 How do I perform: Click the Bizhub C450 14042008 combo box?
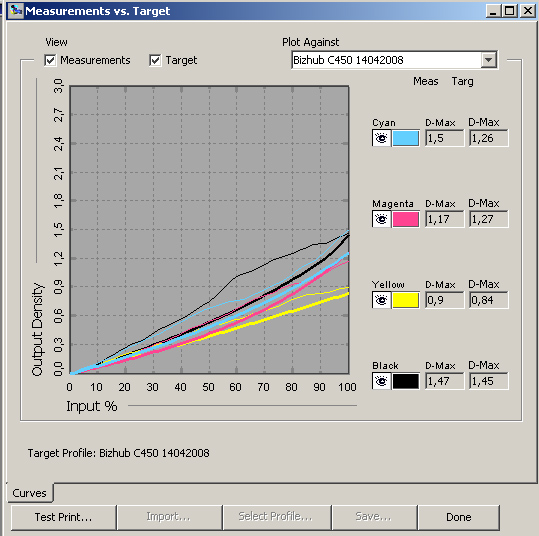coord(394,60)
